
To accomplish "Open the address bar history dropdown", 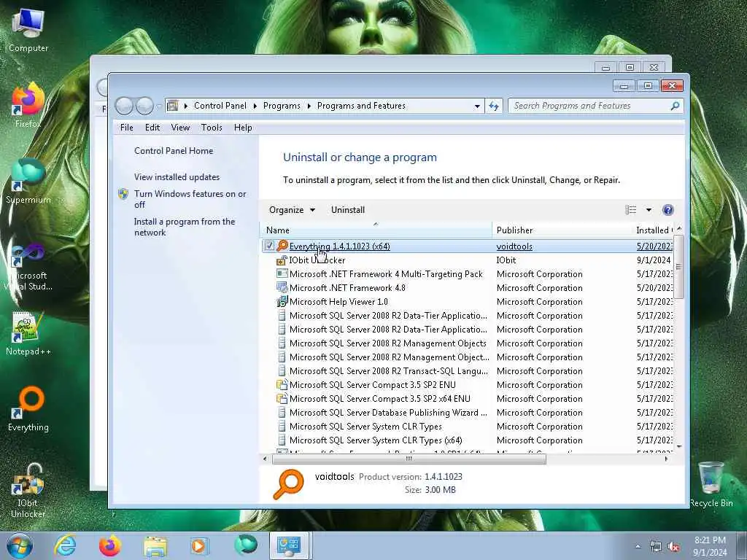I will point(477,106).
